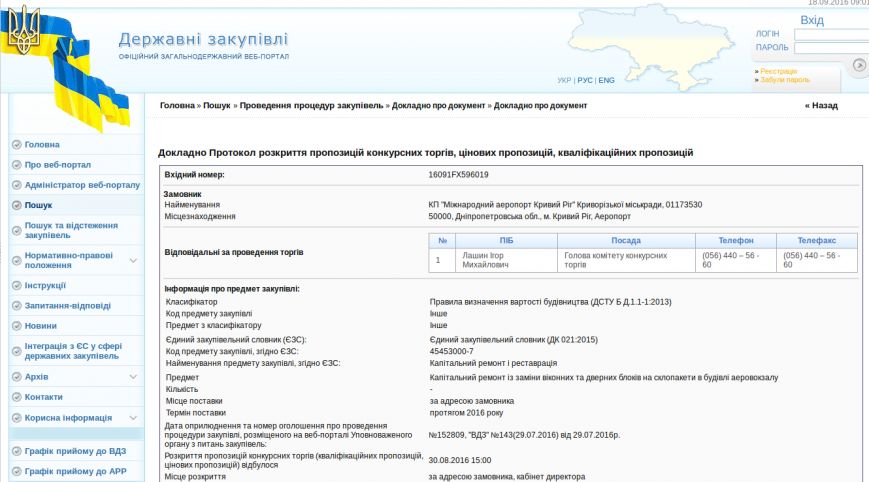869x482 pixels.
Task: Open the Головна sidebar menu item
Action: click(x=42, y=145)
